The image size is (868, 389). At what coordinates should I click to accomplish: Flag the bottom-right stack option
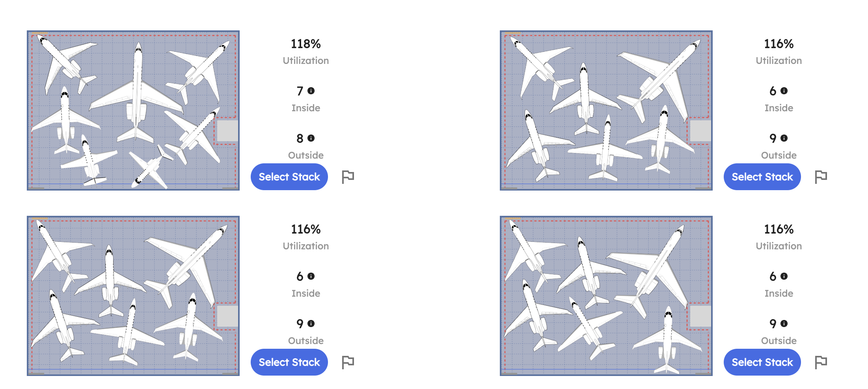tap(821, 362)
